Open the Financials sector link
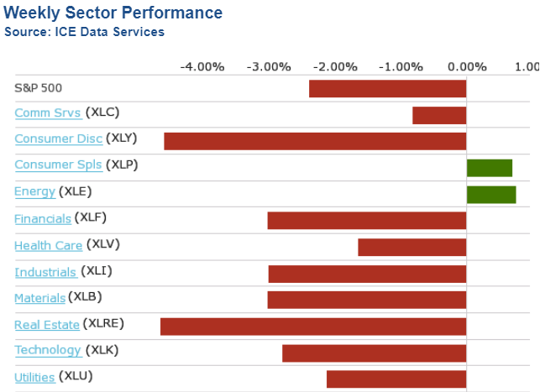The image size is (540, 392). point(43,218)
